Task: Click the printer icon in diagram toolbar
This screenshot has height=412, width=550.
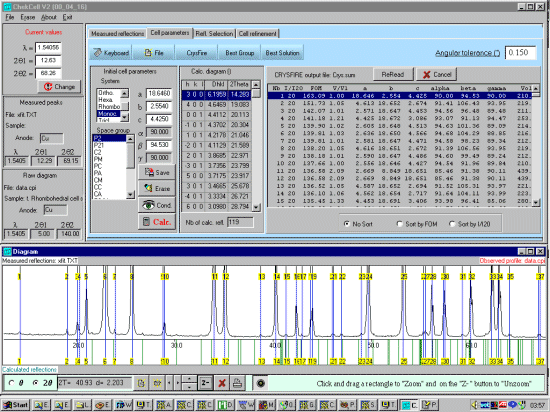Action: [237, 383]
